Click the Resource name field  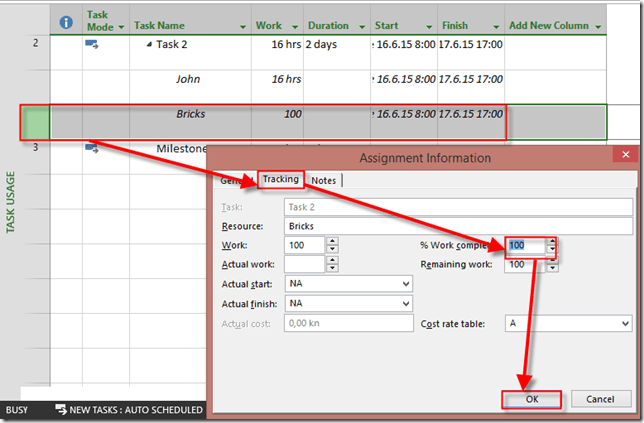[x=457, y=226]
